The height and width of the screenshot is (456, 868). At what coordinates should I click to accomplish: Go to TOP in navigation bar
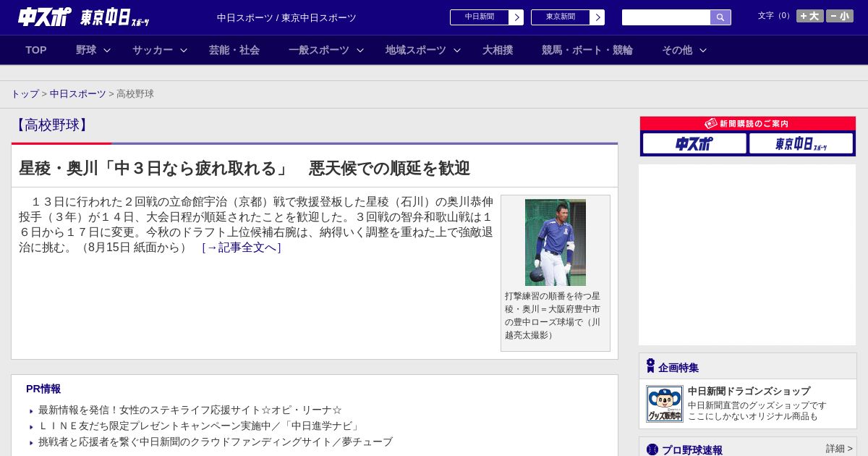pos(36,50)
